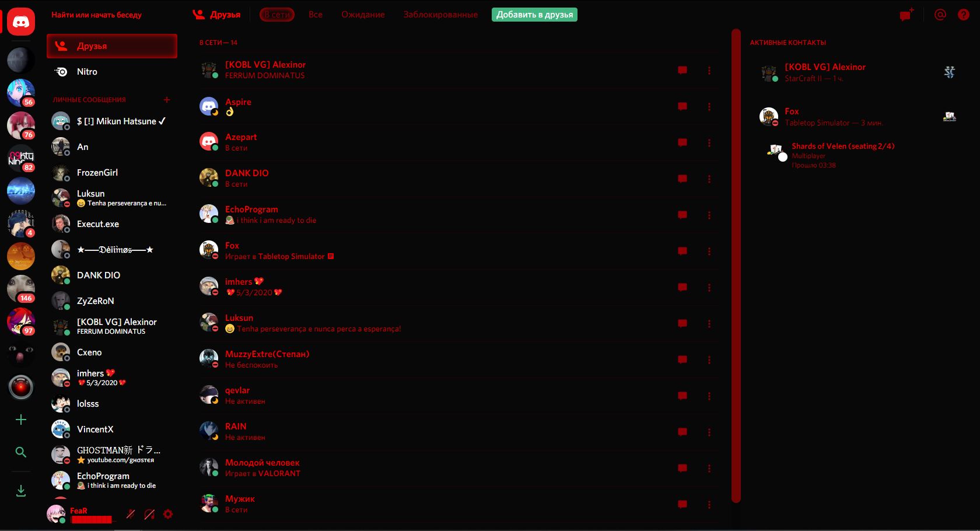Open Tabletop Simulator icon next to Fox activity
The width and height of the screenshot is (980, 531).
point(950,116)
